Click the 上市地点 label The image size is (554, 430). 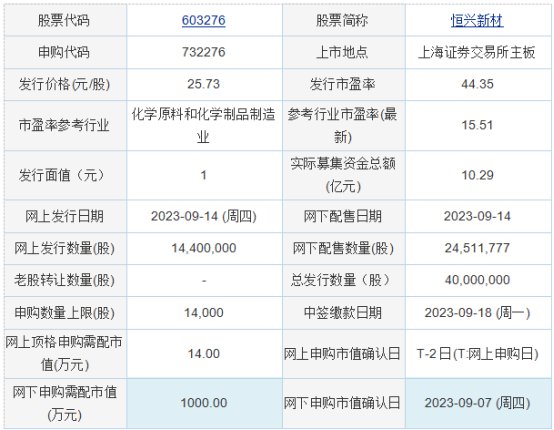point(342,52)
